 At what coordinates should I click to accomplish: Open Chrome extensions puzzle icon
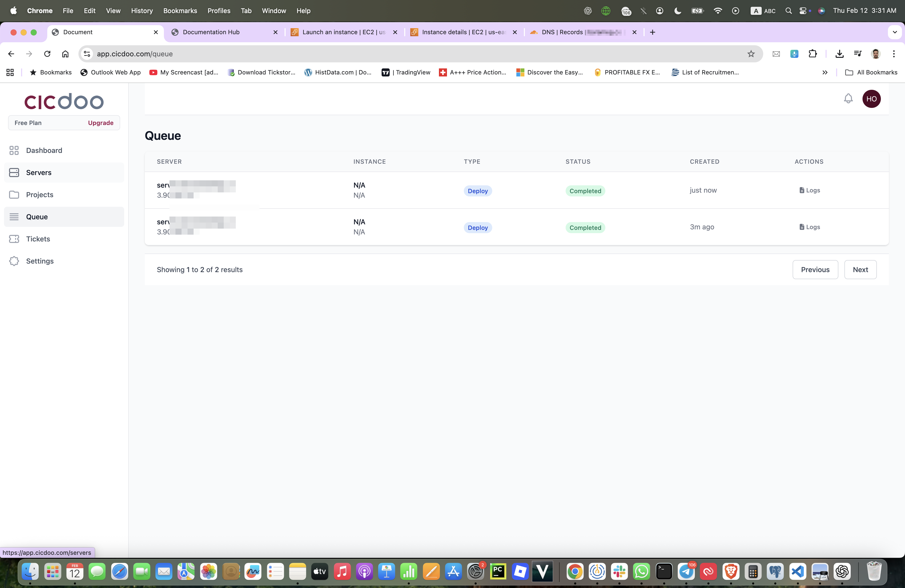click(x=812, y=54)
